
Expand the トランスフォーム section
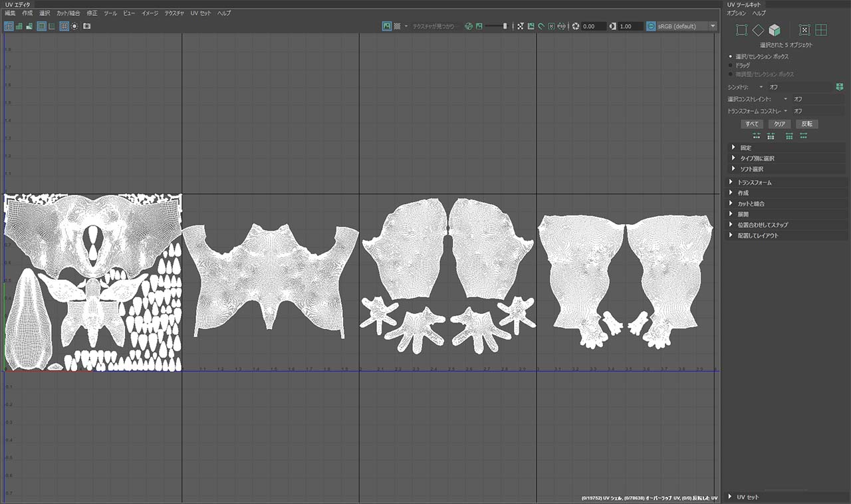755,182
